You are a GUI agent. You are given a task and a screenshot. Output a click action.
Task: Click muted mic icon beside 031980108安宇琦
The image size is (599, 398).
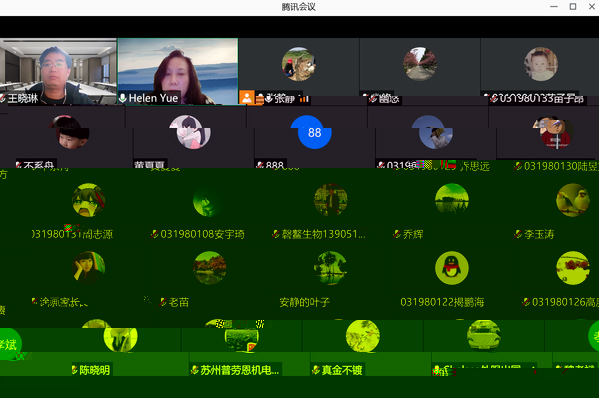(155, 234)
